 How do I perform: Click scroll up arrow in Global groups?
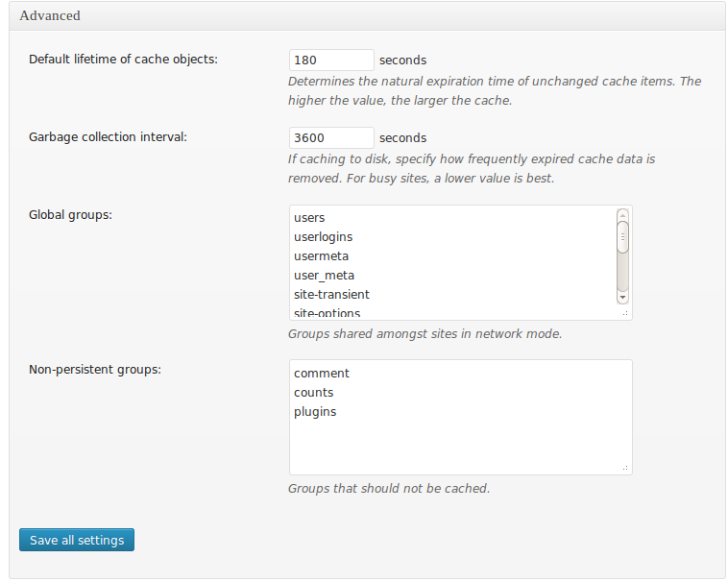[622, 215]
